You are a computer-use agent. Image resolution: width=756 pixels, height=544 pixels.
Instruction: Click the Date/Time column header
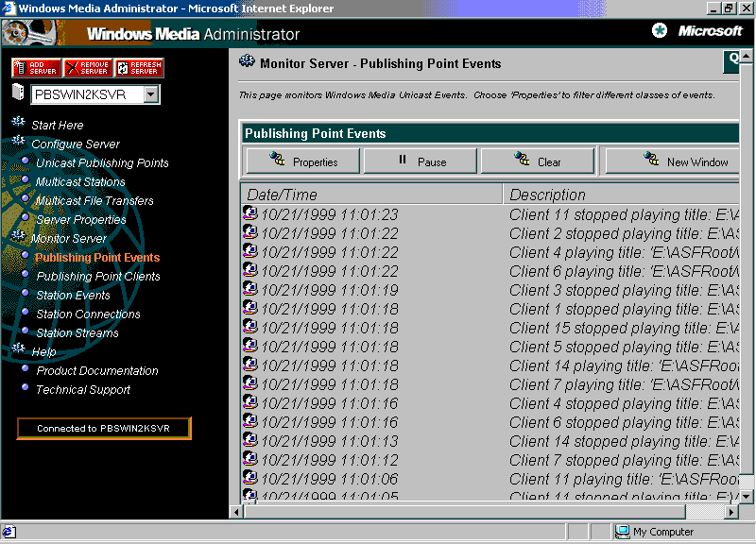click(x=371, y=195)
